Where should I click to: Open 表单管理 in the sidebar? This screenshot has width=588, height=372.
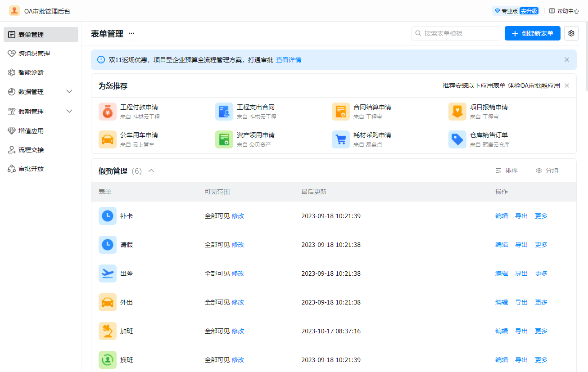point(41,35)
